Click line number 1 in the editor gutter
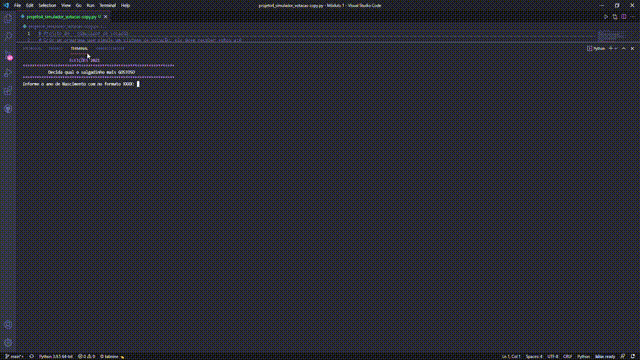 [29, 33]
